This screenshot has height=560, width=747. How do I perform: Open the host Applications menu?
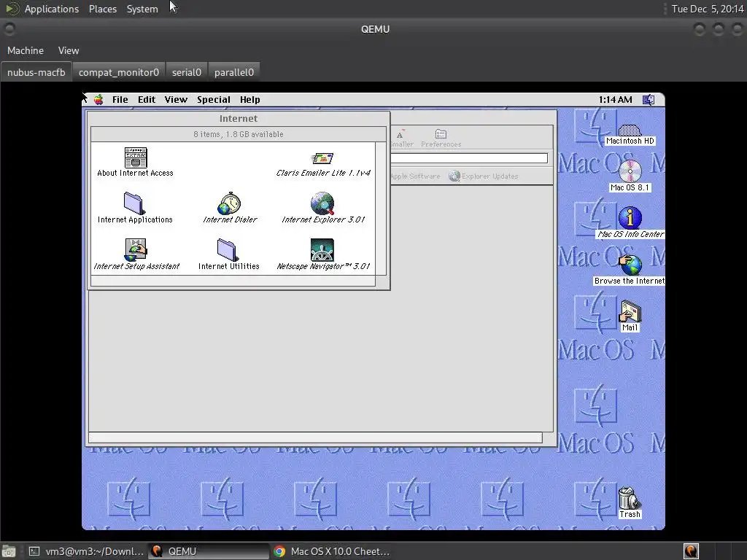pos(52,9)
